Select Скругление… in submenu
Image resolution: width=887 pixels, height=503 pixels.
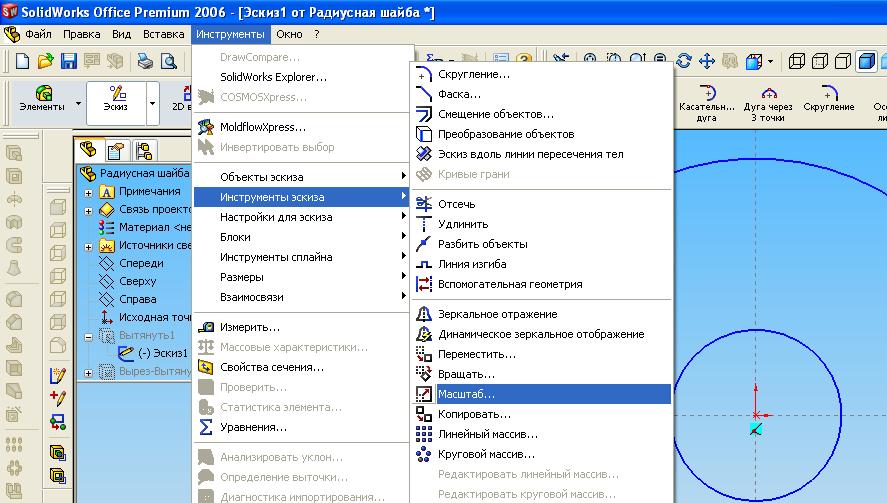[542, 74]
